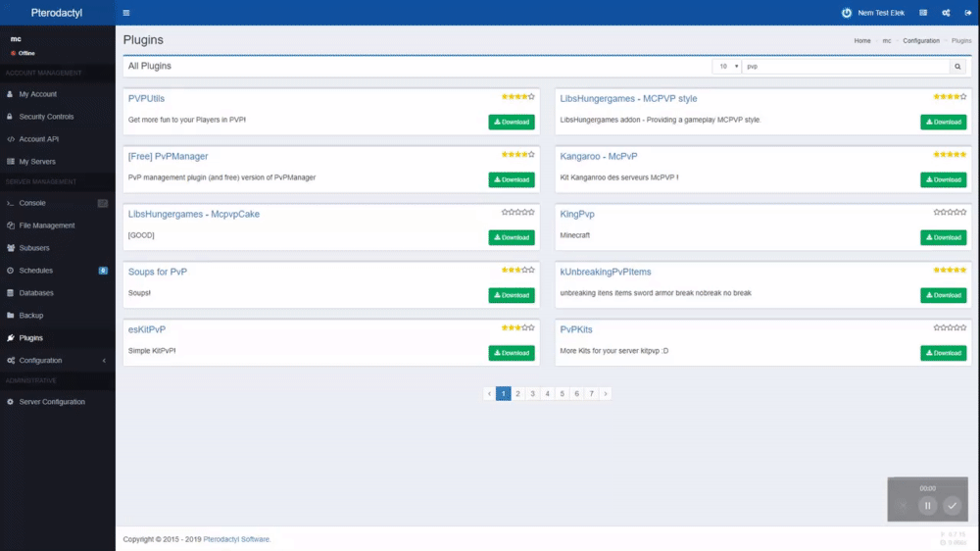Click the Configuration breadcrumb
The height and width of the screenshot is (551, 980).
(921, 40)
